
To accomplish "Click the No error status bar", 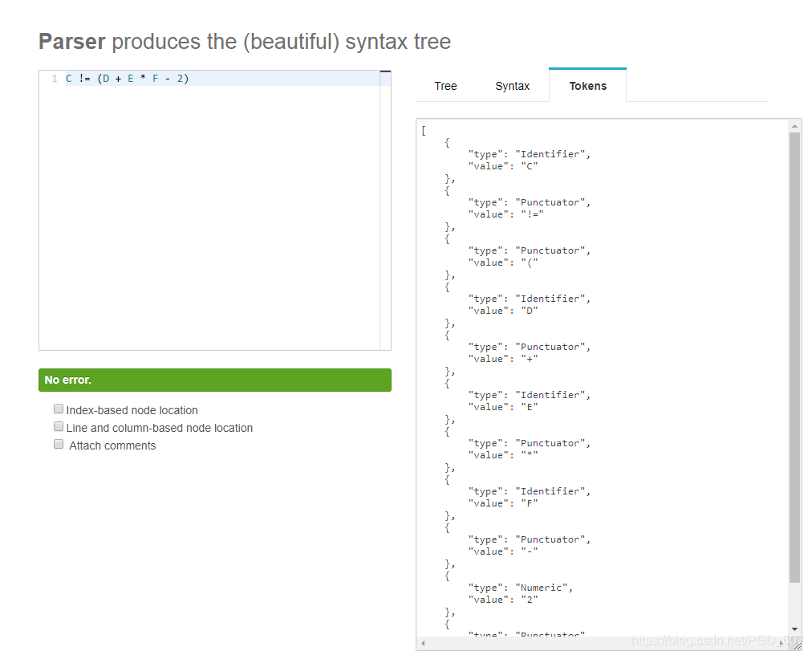I will (x=215, y=380).
